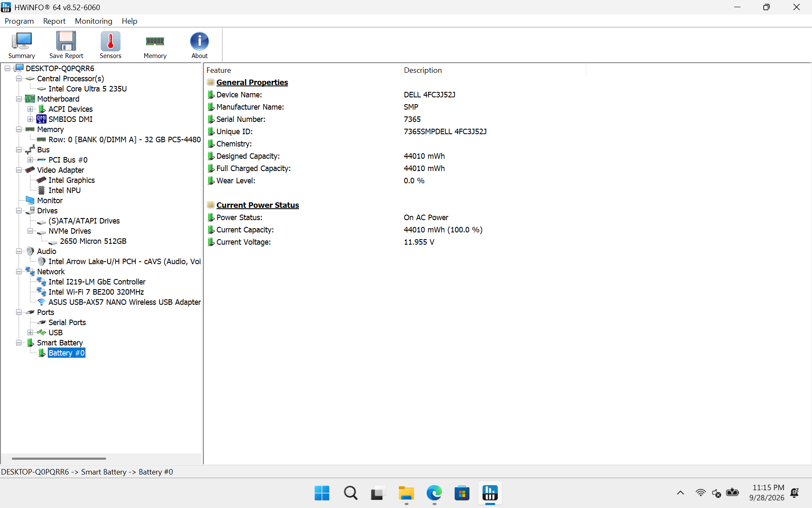Click the Intel Graphics card icon
This screenshot has height=508, width=812.
[41, 180]
